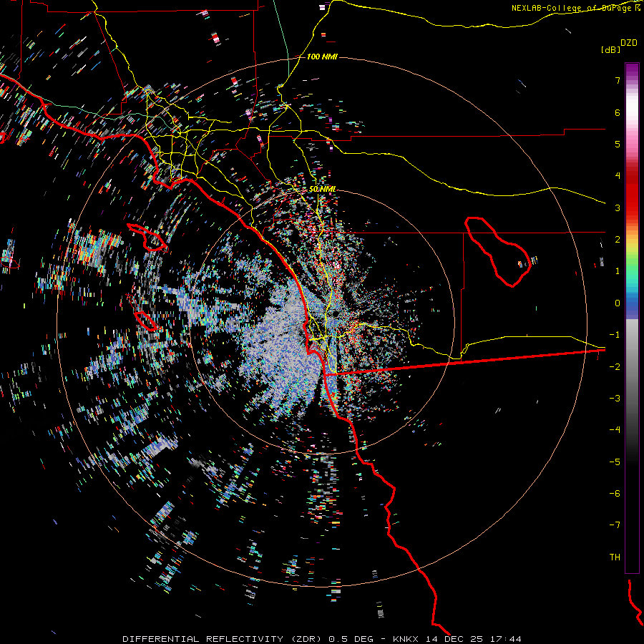Click the 6 value on the color scale

click(x=618, y=112)
